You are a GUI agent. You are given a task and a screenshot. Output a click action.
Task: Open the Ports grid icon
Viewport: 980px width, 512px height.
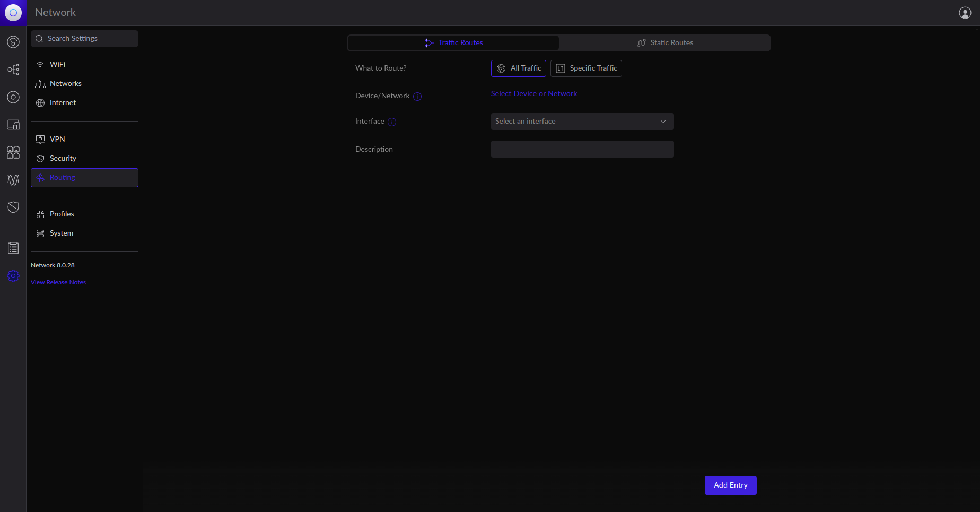[13, 152]
